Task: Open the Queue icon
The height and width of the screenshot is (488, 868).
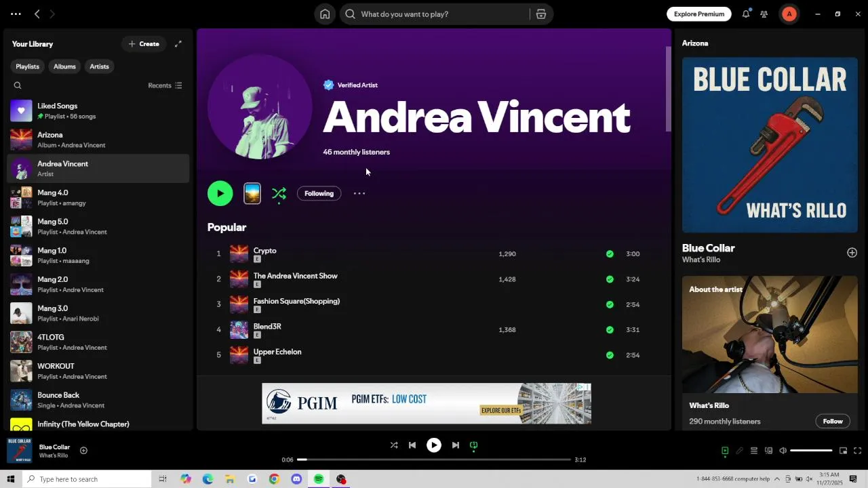Action: (x=754, y=451)
